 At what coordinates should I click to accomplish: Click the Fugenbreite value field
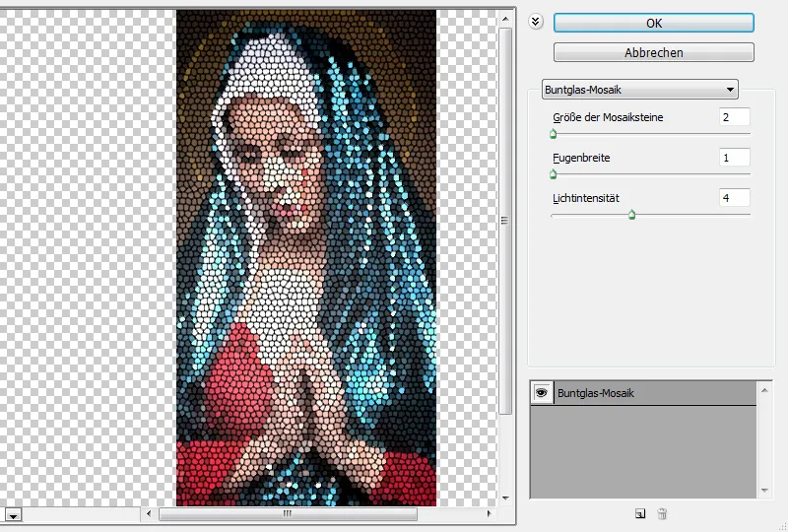click(734, 158)
